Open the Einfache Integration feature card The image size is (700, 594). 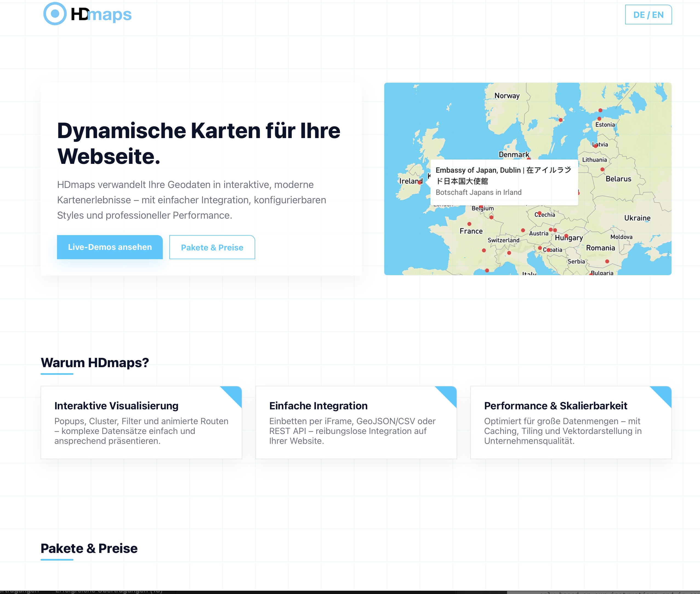point(356,422)
